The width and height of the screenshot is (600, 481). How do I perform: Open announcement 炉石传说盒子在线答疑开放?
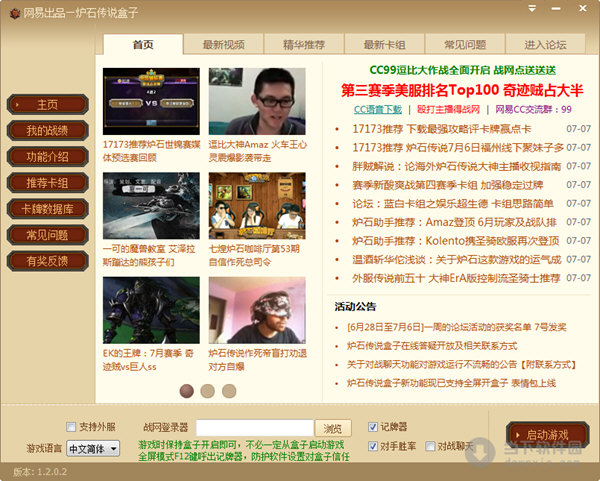(x=432, y=346)
